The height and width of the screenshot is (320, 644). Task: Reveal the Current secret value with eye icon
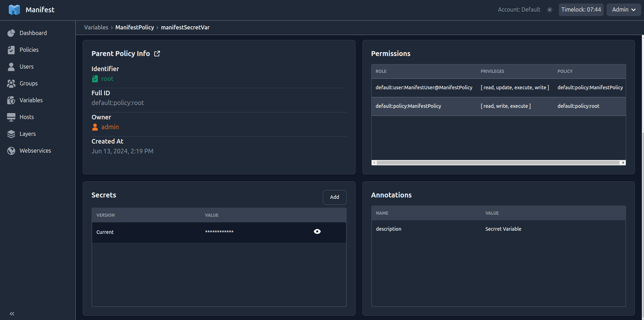(x=317, y=231)
